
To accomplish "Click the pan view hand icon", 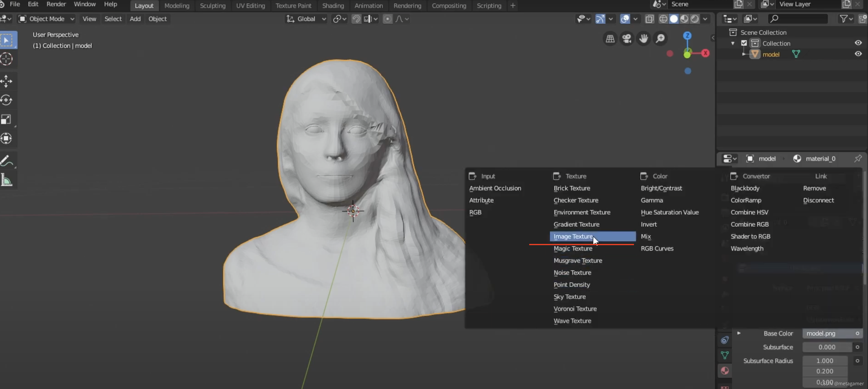I will click(643, 38).
